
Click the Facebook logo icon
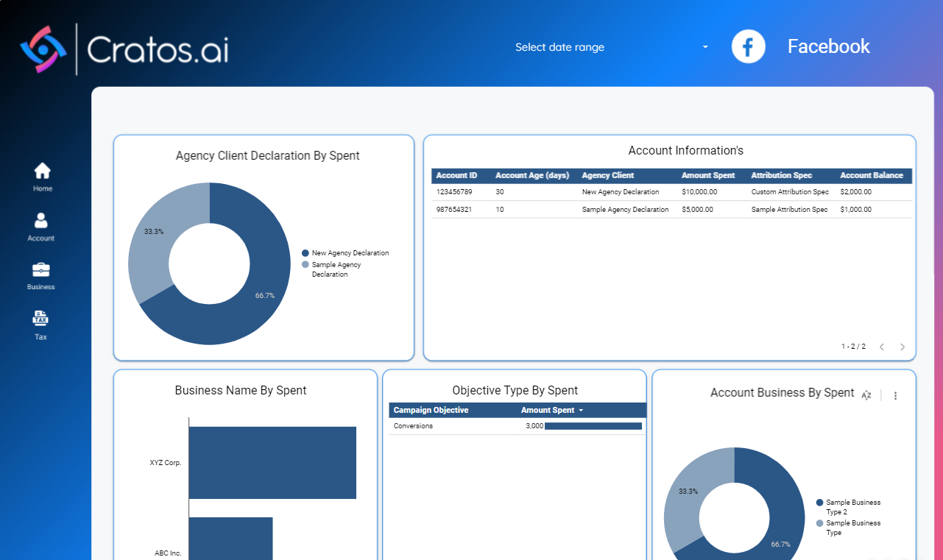coord(748,46)
